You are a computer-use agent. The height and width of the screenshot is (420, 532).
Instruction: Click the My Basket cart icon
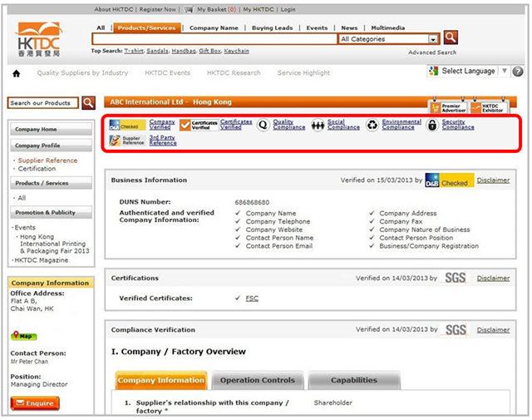tap(189, 9)
